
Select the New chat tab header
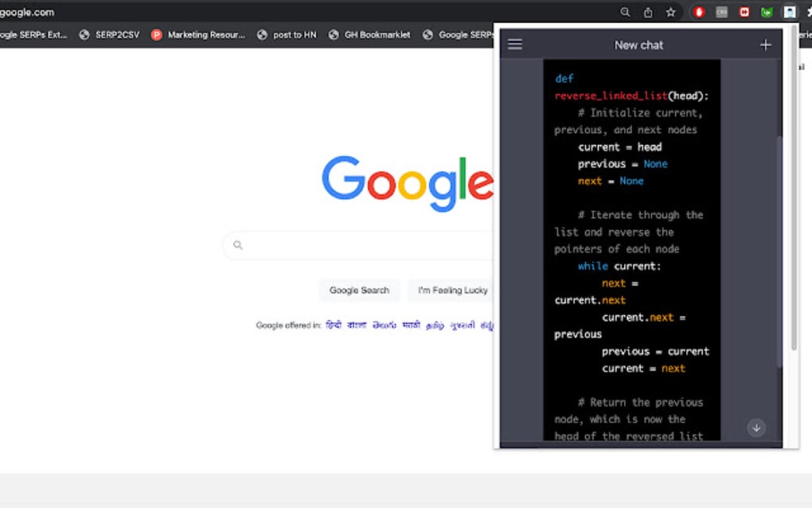[x=638, y=45]
